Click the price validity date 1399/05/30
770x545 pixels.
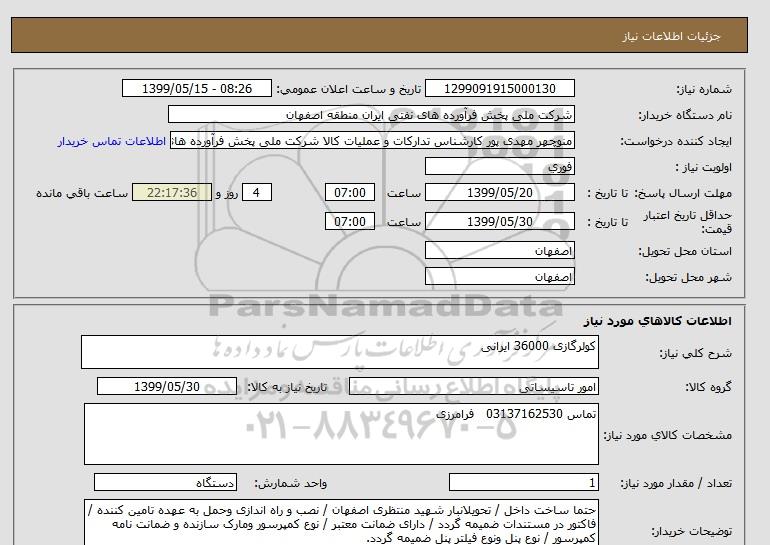click(499, 221)
